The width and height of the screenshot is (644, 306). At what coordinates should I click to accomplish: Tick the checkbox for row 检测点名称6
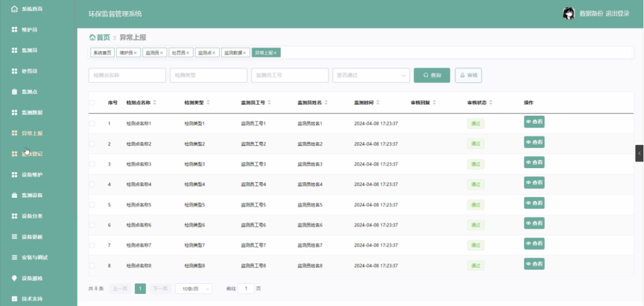[92, 225]
